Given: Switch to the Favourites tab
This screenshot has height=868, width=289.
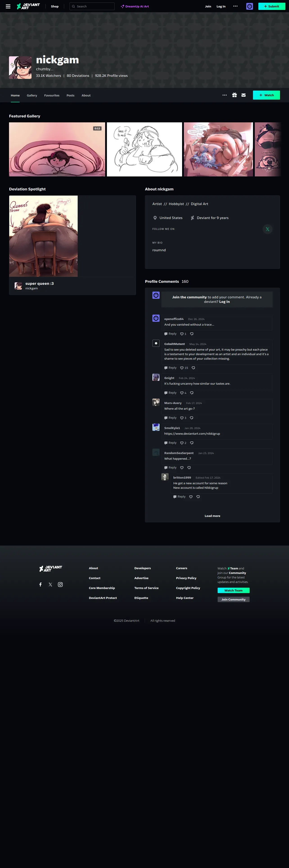Looking at the screenshot, I should pyautogui.click(x=52, y=95).
